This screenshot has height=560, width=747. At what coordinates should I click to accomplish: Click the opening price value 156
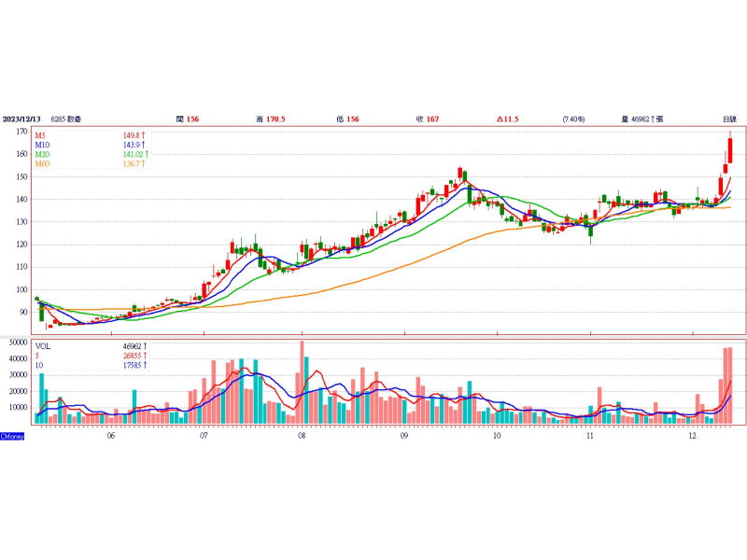[192, 119]
